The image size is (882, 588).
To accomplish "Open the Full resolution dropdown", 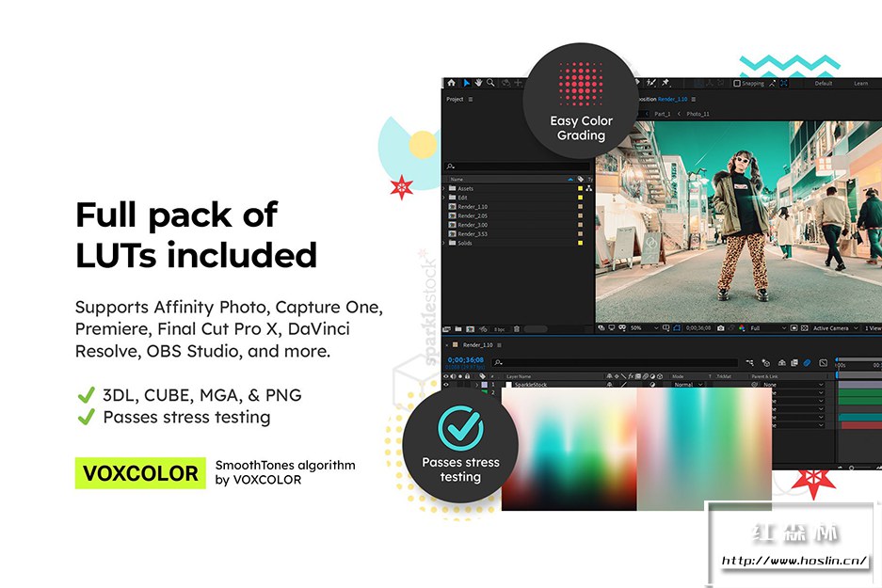I will 768,327.
